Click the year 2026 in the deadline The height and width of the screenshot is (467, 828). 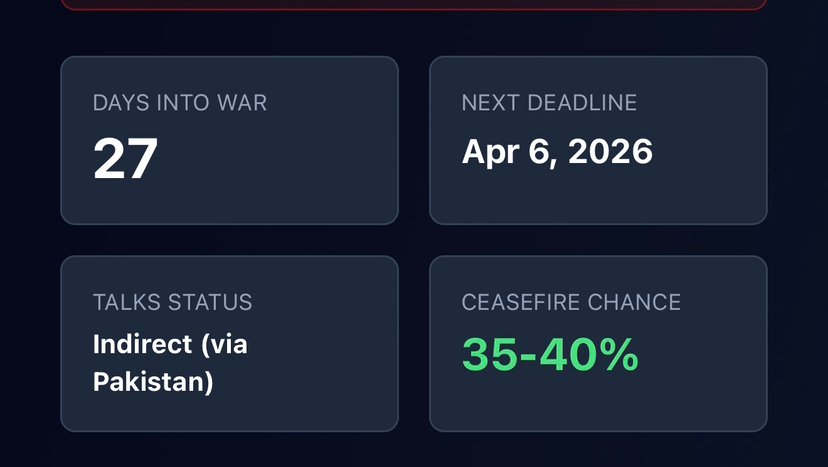coord(612,152)
